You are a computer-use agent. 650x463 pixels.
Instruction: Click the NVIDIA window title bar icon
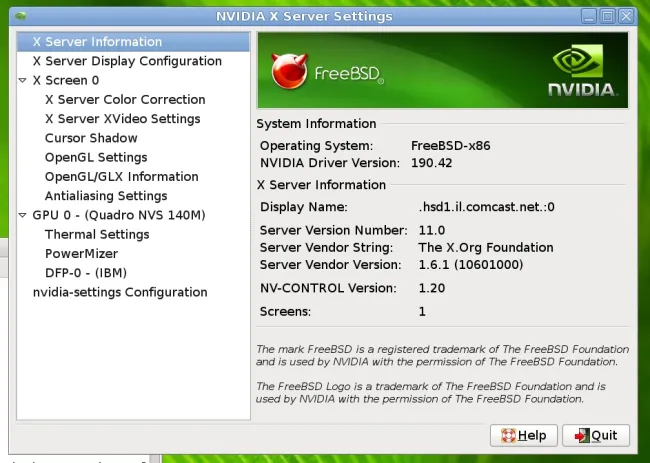(21, 17)
